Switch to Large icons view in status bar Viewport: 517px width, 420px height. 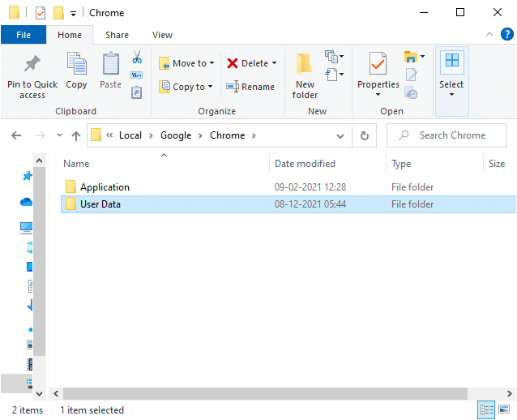click(x=504, y=409)
